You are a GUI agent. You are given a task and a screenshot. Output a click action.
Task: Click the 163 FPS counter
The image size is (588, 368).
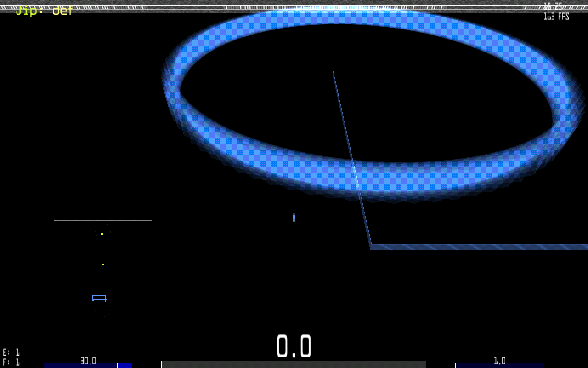coord(556,17)
